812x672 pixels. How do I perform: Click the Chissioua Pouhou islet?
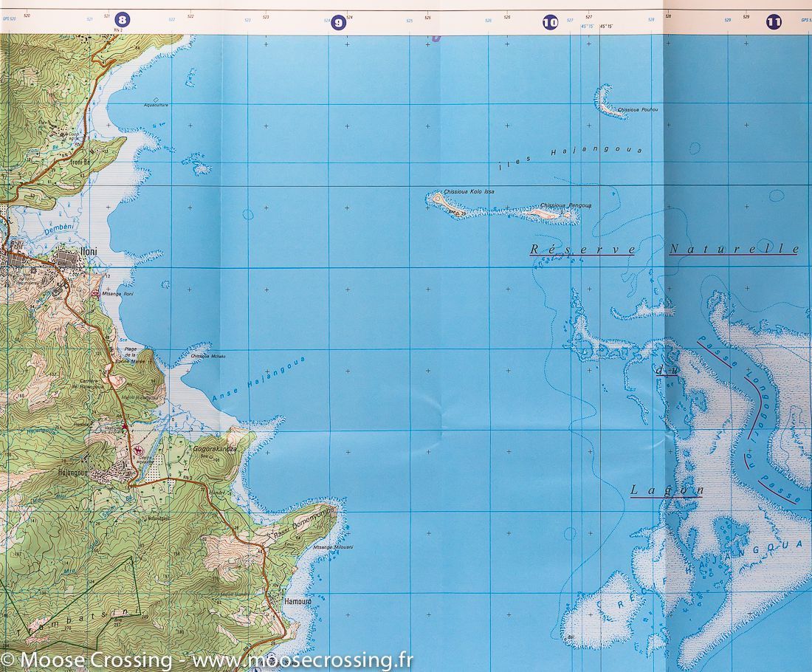pyautogui.click(x=608, y=106)
